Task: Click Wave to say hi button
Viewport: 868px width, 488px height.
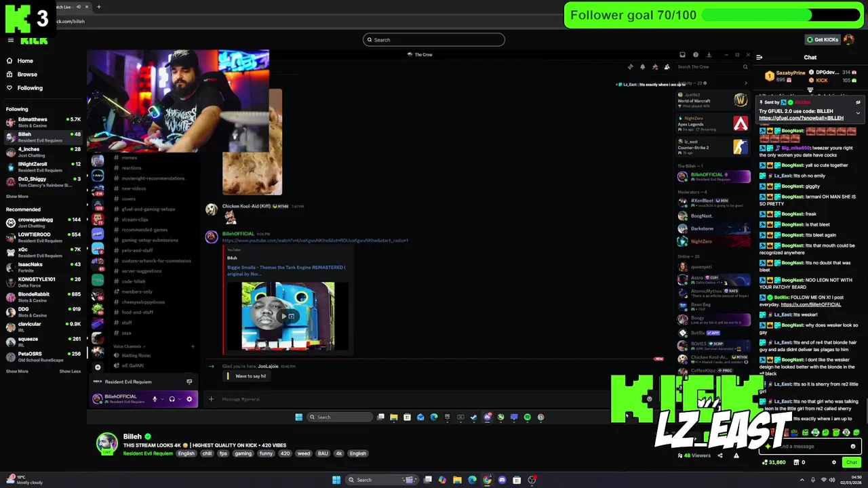Action: 247,376
